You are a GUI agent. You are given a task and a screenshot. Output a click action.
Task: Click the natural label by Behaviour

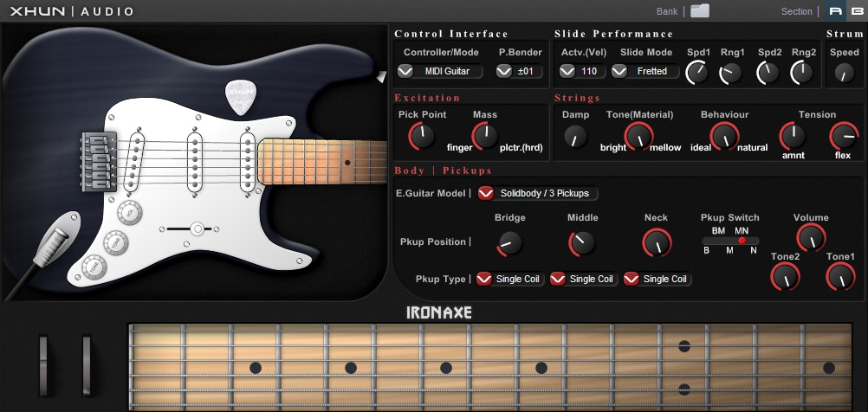[752, 148]
